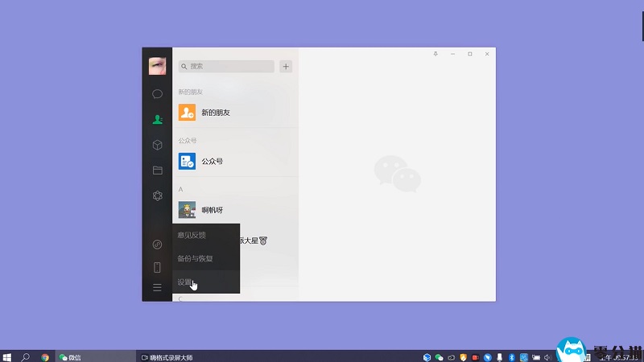Click the Phone icon in sidebar
The image size is (644, 362).
point(157,267)
